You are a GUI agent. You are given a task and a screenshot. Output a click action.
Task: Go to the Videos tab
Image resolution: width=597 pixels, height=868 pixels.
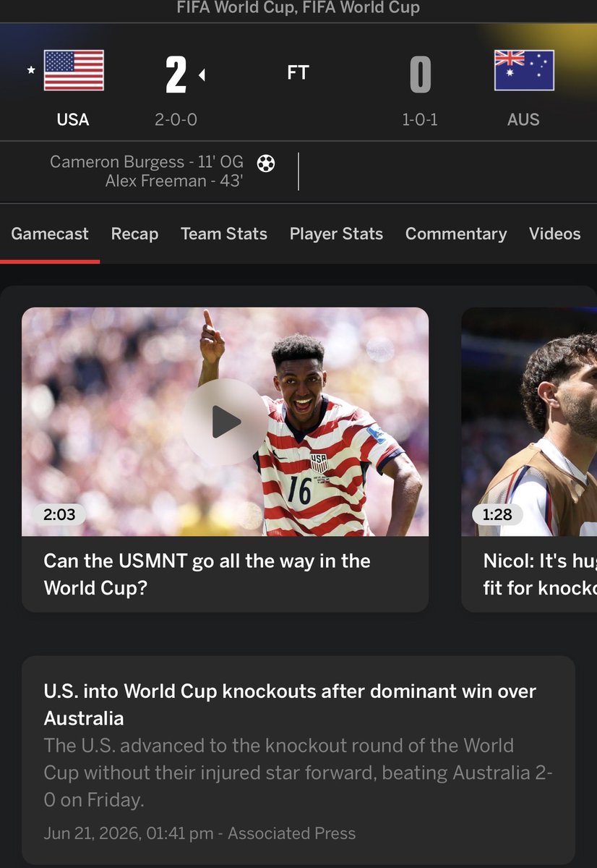click(554, 234)
